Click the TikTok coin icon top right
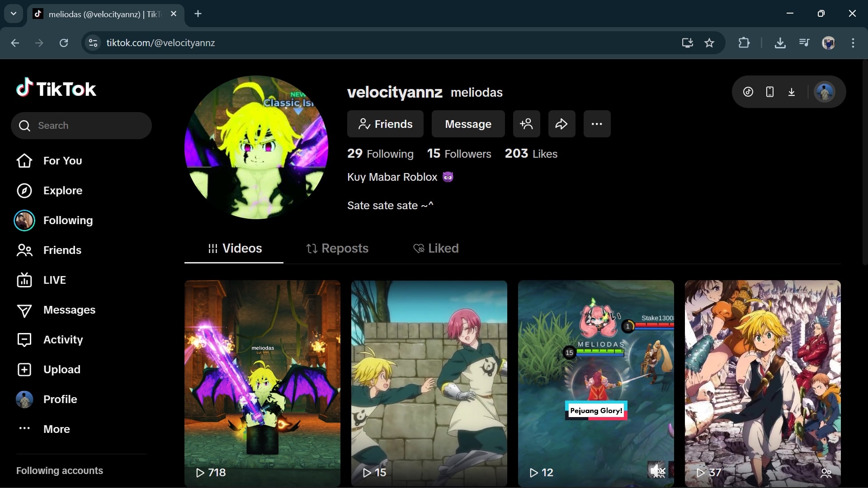868x488 pixels. 748,92
